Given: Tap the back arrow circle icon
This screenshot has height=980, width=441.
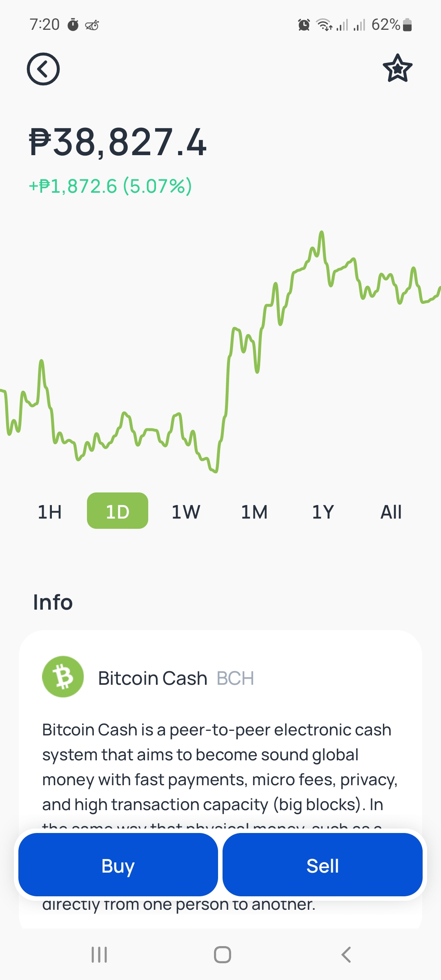Looking at the screenshot, I should (43, 69).
